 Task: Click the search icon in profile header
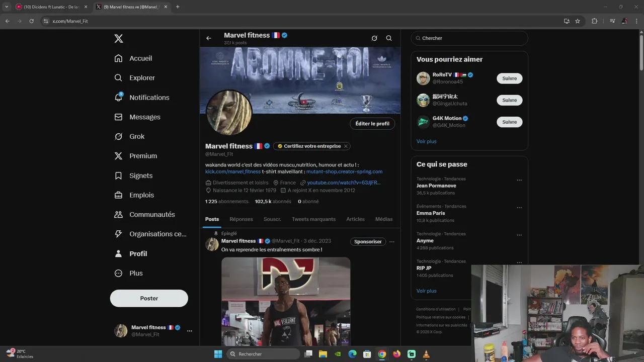coord(389,38)
